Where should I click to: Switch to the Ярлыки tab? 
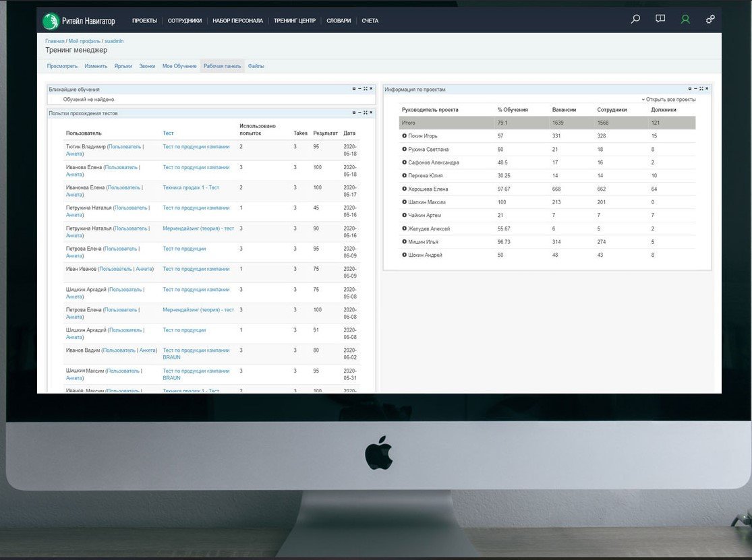123,66
